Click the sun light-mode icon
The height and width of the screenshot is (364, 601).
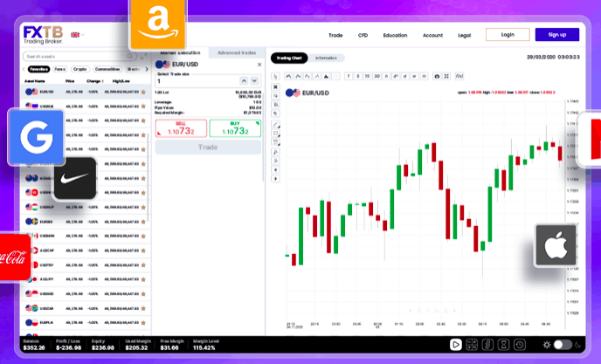pyautogui.click(x=547, y=345)
